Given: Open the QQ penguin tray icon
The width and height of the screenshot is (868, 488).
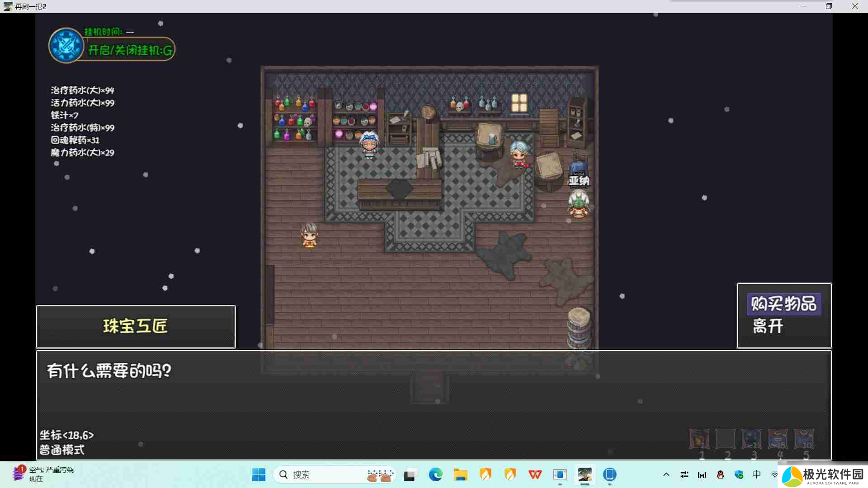Looking at the screenshot, I should tap(720, 474).
